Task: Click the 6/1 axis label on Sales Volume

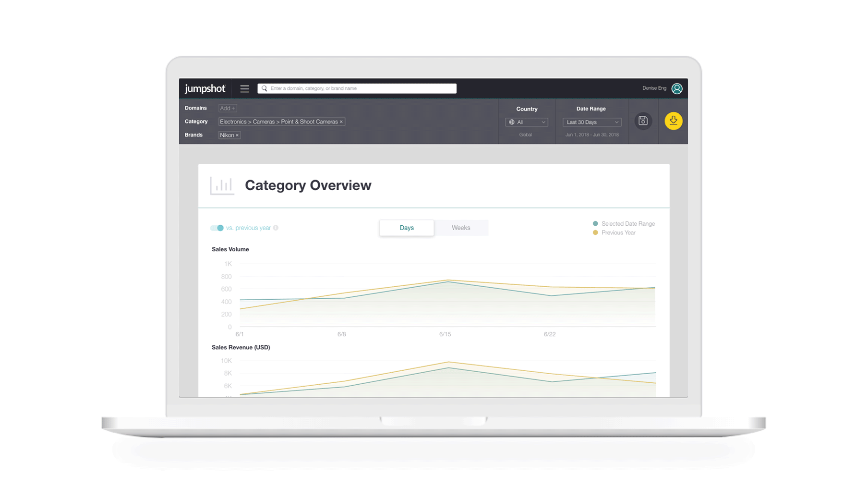Action: [240, 334]
